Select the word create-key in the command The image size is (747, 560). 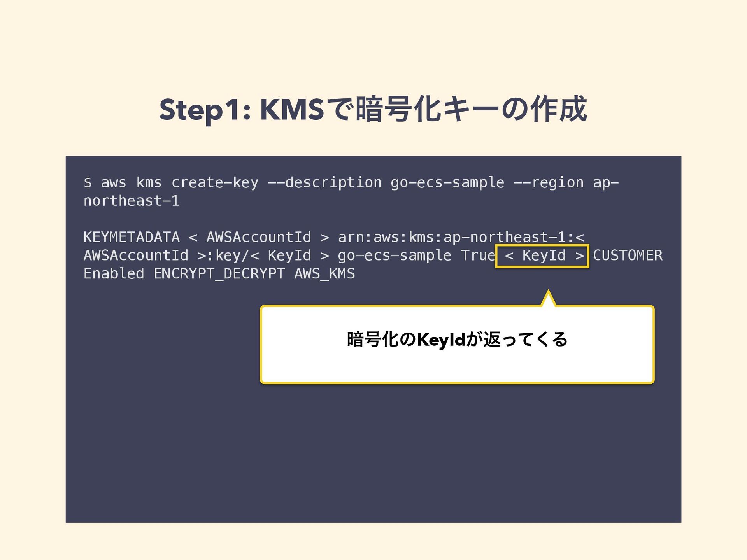(215, 182)
